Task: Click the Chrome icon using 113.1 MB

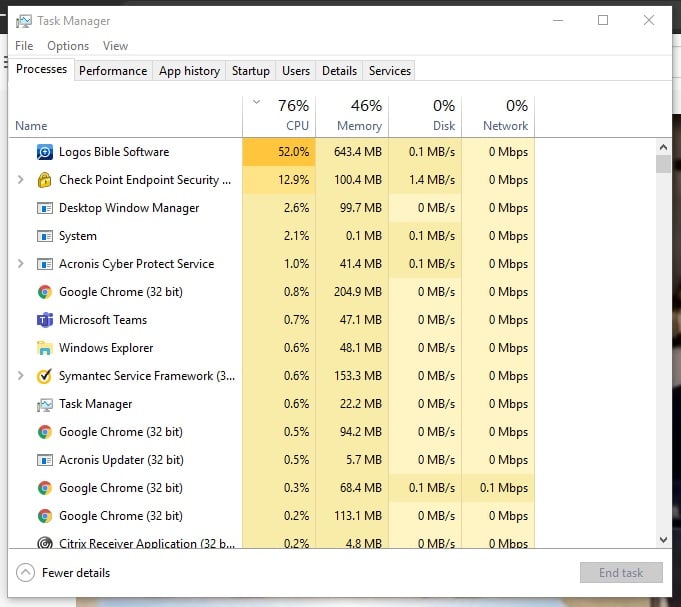Action: pos(45,516)
